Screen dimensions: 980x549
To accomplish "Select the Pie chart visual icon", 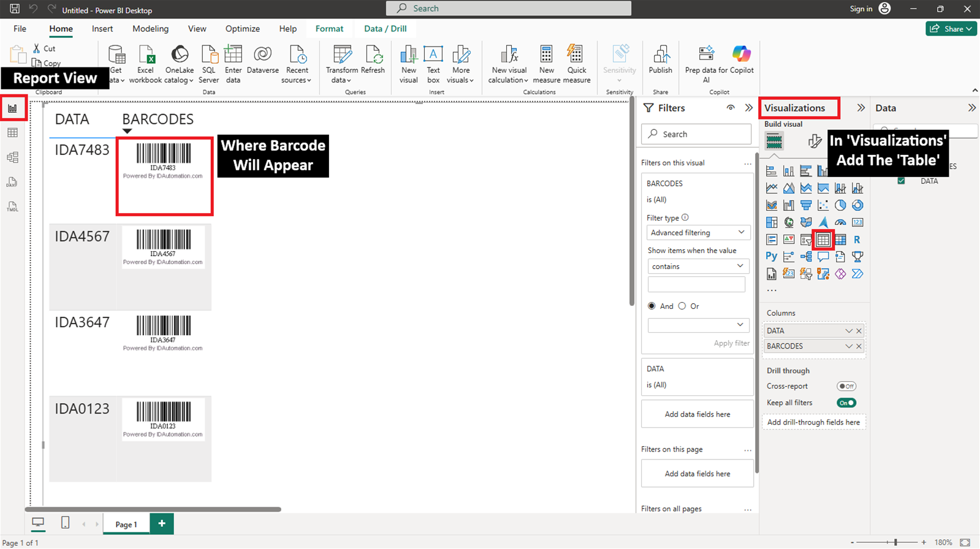I will click(840, 205).
